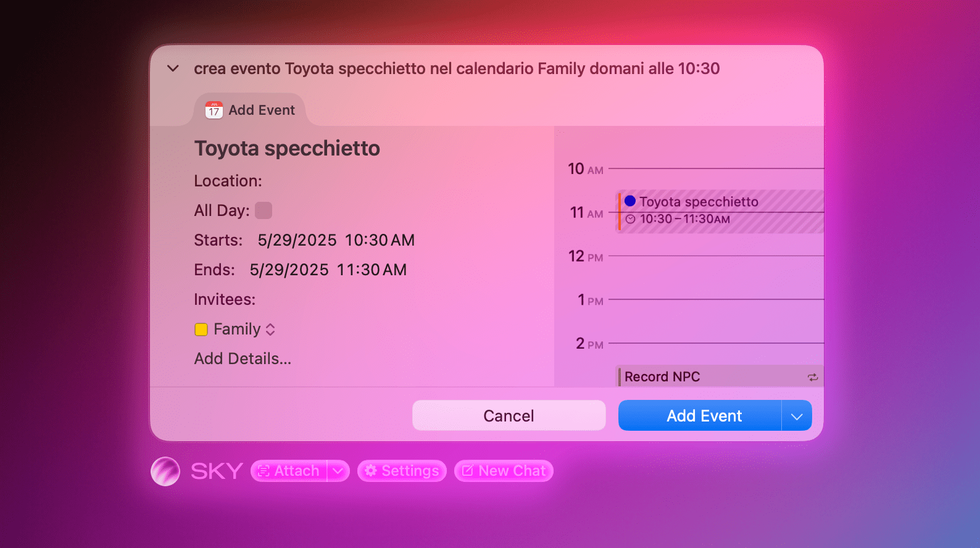980x548 pixels.
Task: Change the end time 11:30 AM
Action: 372,270
